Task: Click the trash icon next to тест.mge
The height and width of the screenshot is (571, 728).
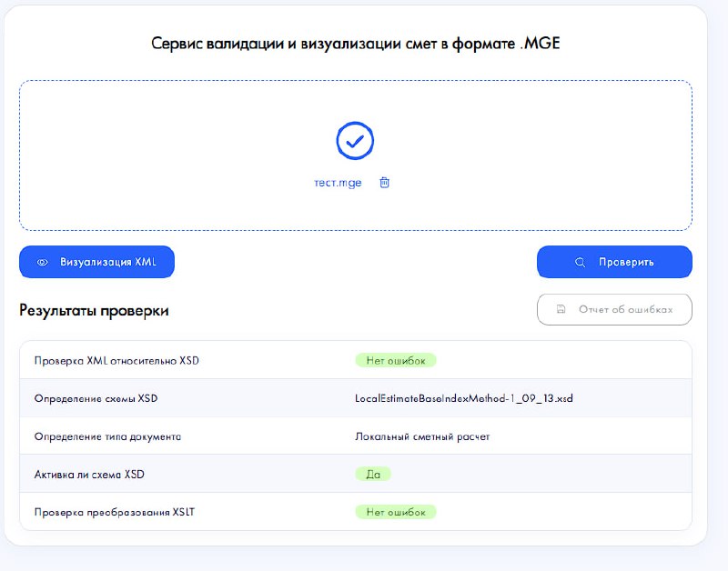Action: 384,183
